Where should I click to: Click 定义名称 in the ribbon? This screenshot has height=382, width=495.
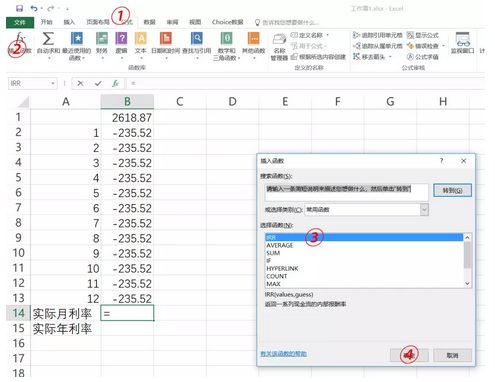(x=310, y=35)
